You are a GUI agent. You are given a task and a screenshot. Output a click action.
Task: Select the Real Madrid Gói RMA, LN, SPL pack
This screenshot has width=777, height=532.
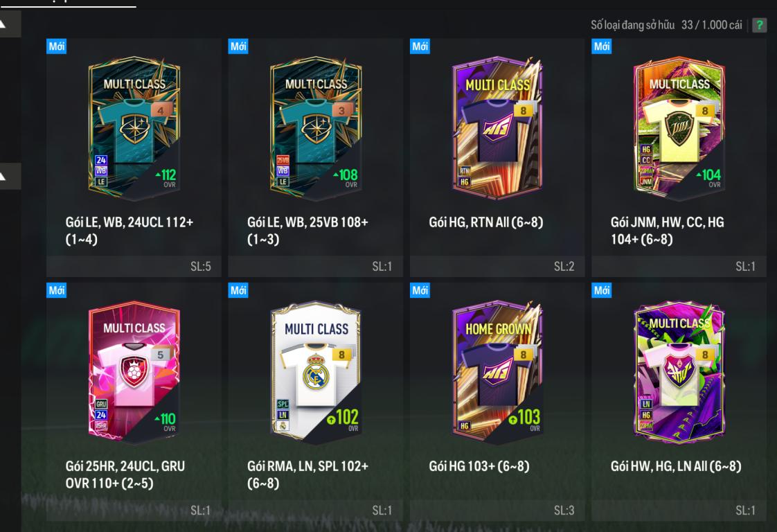point(316,401)
